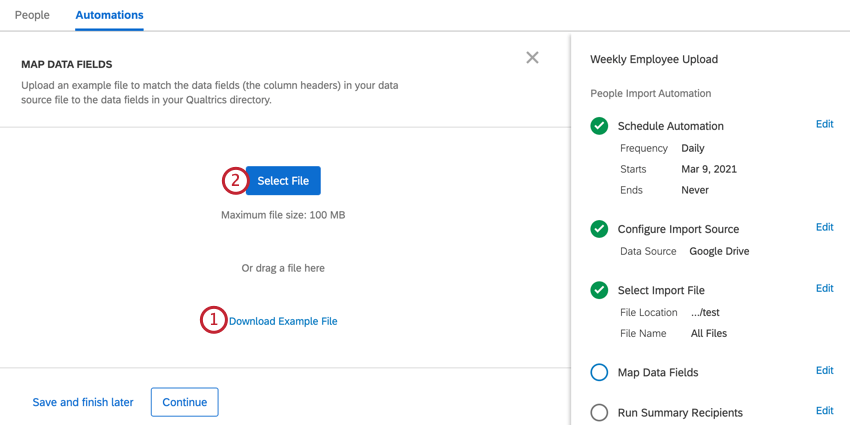Download the example file
This screenshot has width=850, height=425.
pyautogui.click(x=283, y=321)
